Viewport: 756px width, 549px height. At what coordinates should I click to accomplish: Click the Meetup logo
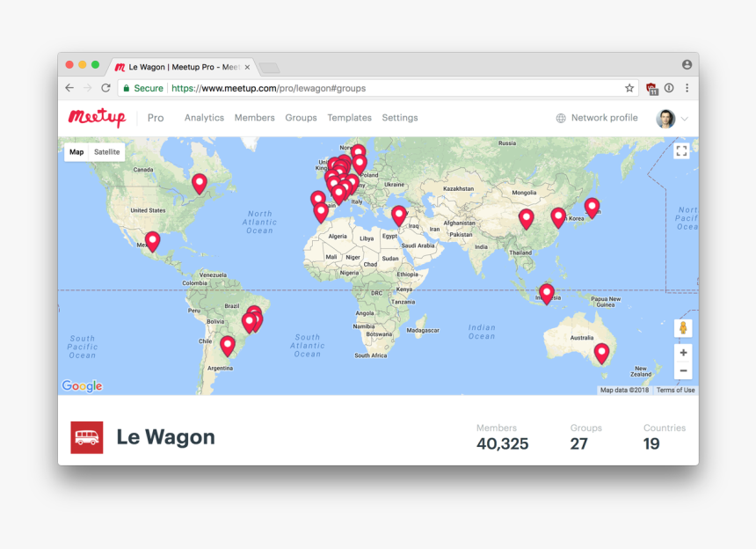[x=97, y=117]
